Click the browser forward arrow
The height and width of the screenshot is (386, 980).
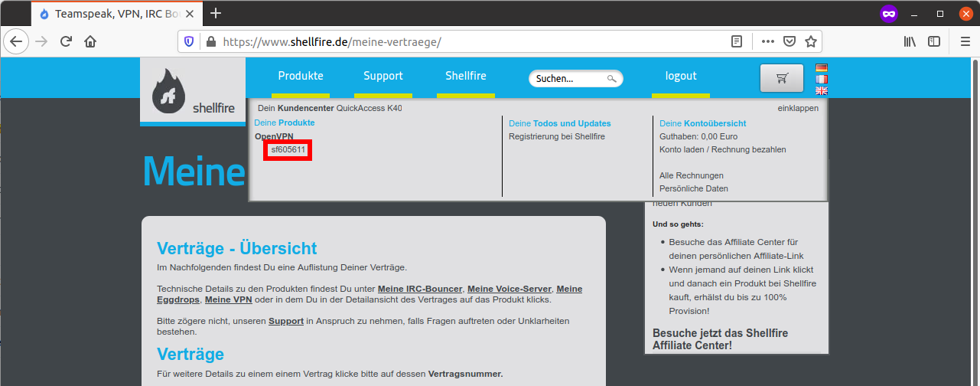point(41,41)
